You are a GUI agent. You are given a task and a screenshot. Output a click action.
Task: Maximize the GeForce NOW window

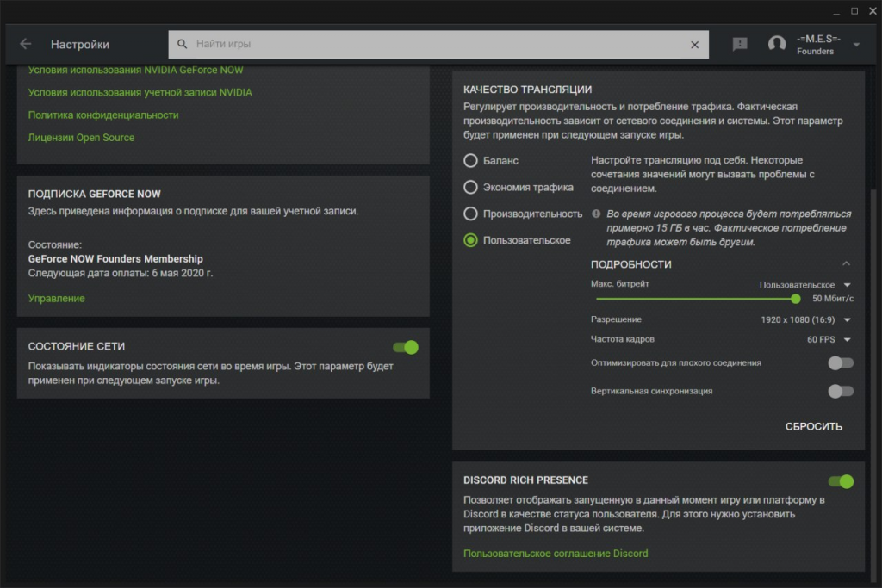click(854, 11)
